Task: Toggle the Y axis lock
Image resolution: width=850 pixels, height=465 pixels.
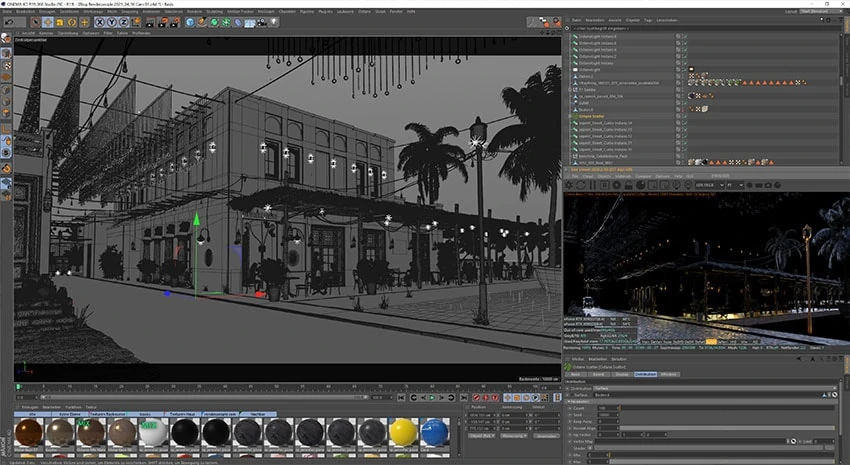Action: point(111,22)
